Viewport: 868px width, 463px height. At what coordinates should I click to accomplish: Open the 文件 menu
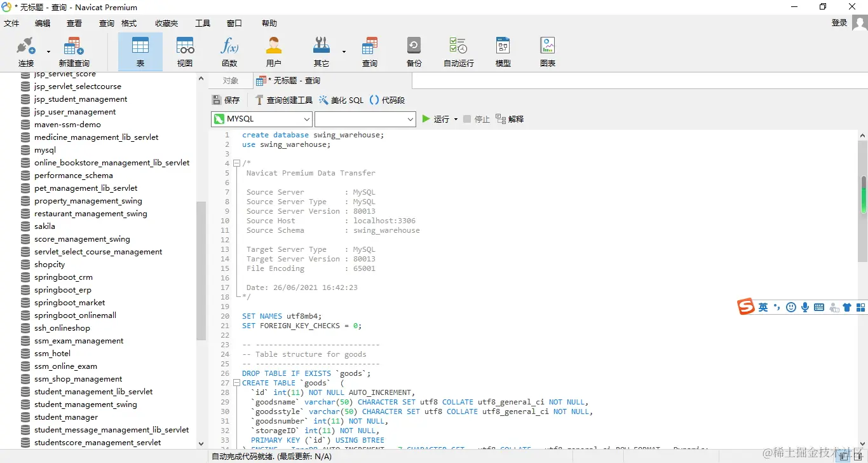(11, 23)
